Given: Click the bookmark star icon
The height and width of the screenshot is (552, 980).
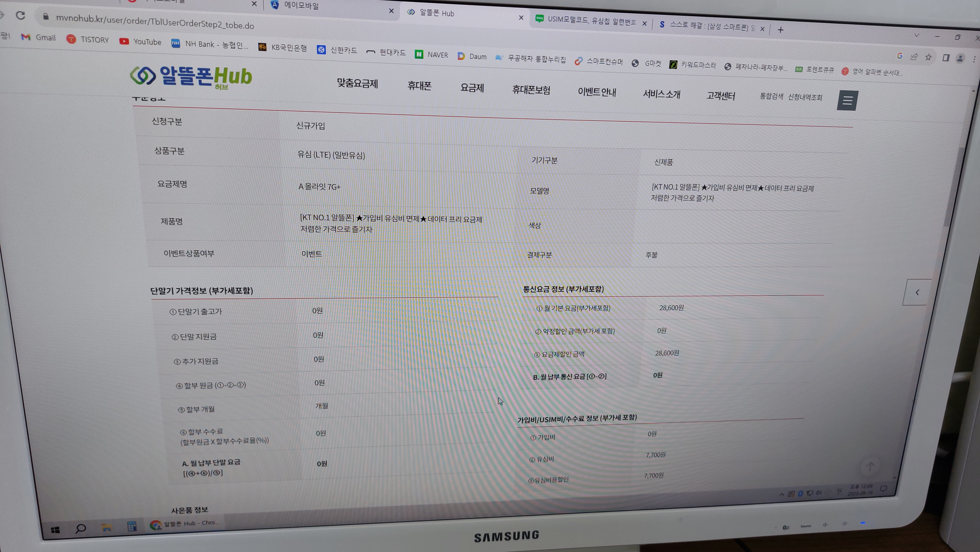Looking at the screenshot, I should (x=928, y=57).
